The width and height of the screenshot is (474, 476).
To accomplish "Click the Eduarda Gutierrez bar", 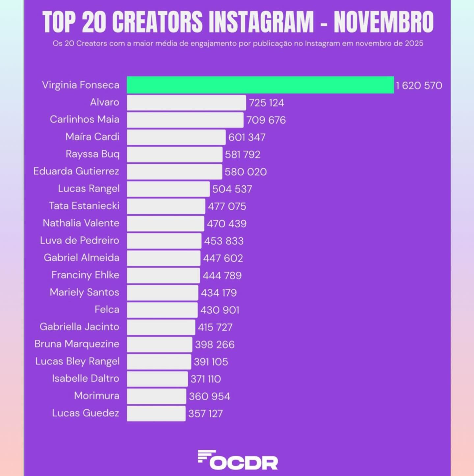I will click(x=174, y=172).
